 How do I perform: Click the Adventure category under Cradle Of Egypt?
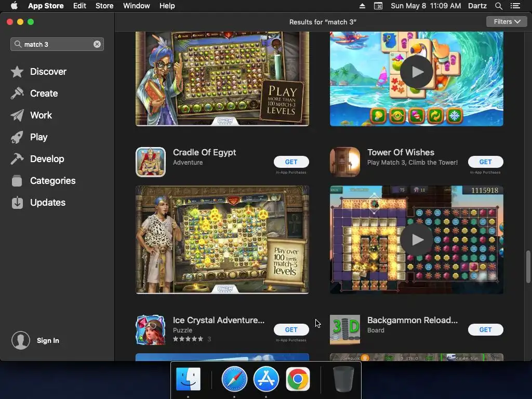[188, 163]
